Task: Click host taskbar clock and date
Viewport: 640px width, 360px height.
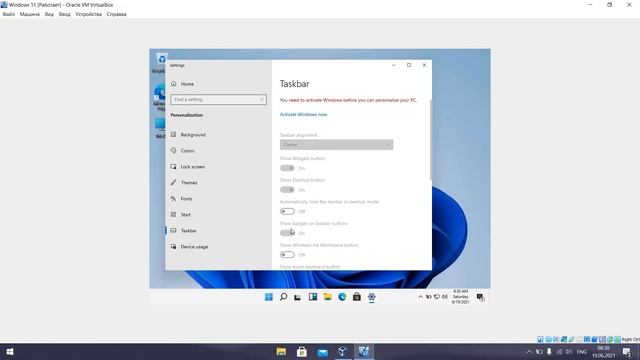Action: [604, 351]
